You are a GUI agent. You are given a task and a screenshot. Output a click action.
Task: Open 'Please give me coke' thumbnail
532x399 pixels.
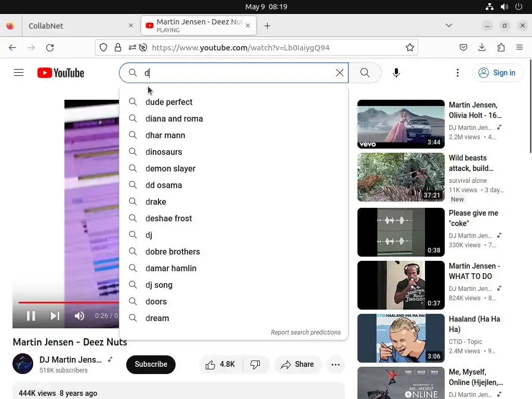pyautogui.click(x=401, y=232)
